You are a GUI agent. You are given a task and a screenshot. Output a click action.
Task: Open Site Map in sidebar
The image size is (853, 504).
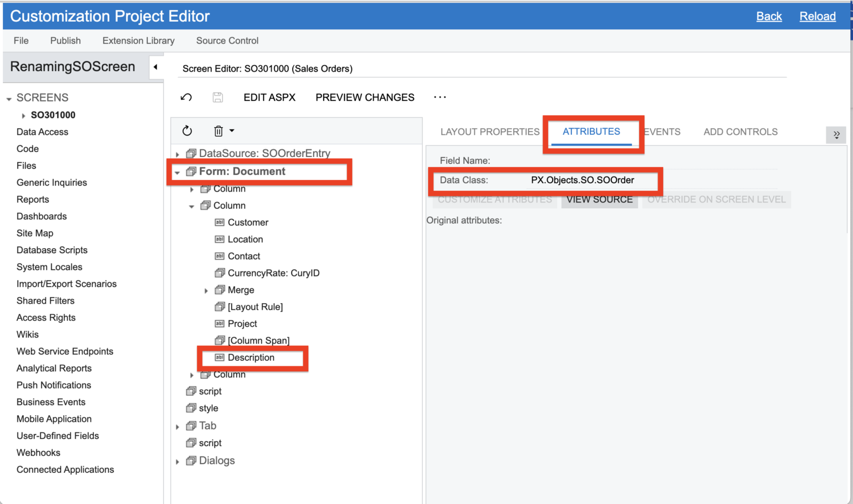point(35,233)
